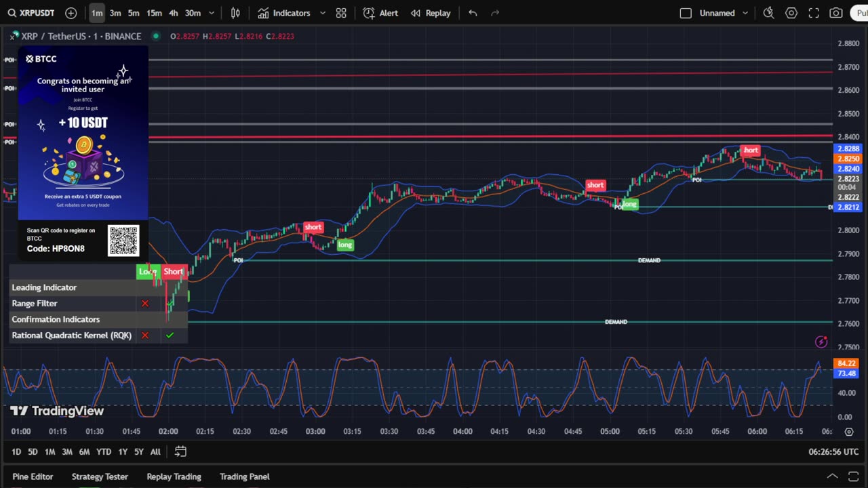Screen dimensions: 868x488
Task: Expand the timeframe intervals dropdown
Action: click(212, 13)
